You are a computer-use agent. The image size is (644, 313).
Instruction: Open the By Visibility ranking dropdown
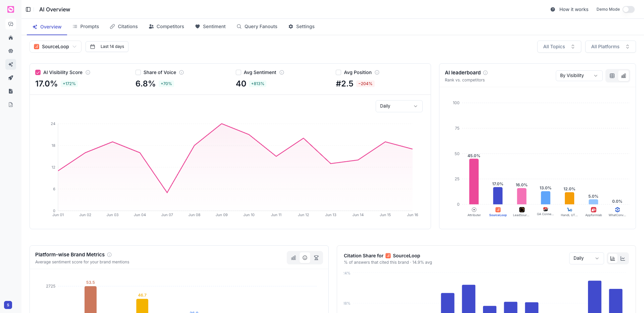tap(579, 76)
